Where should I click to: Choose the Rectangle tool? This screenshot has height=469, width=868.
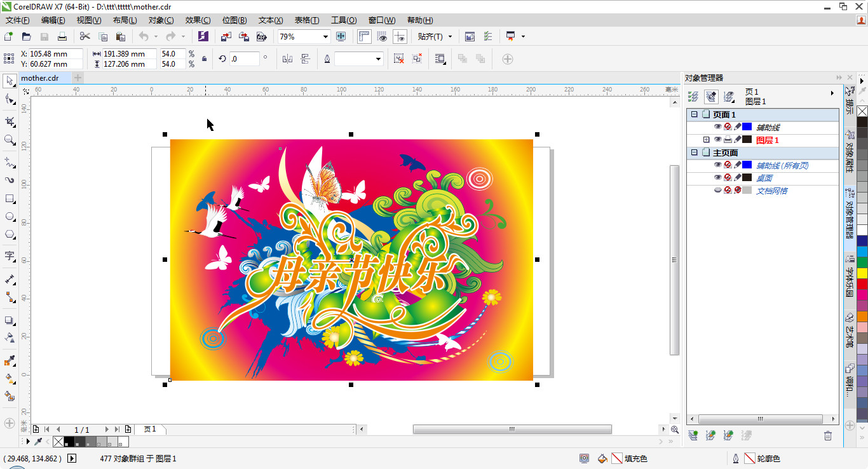(x=10, y=199)
